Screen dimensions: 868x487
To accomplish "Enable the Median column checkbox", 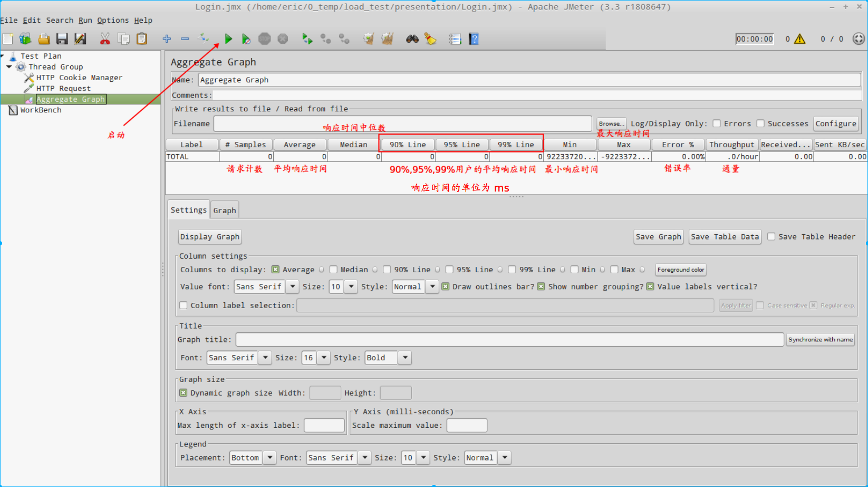I will pos(333,270).
